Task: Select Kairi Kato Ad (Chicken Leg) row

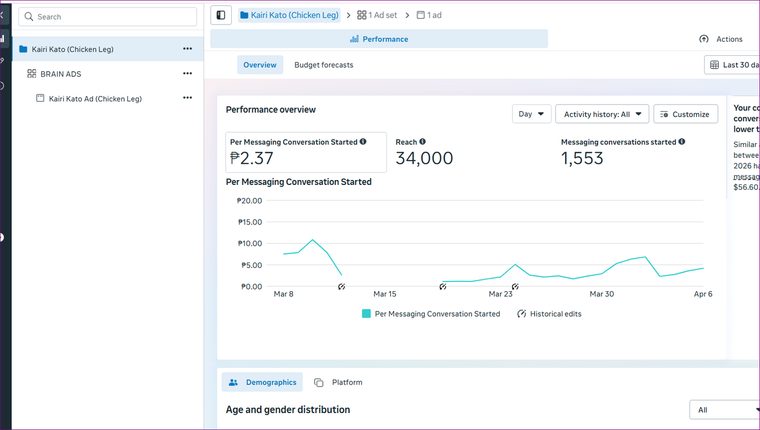Action: (108, 98)
